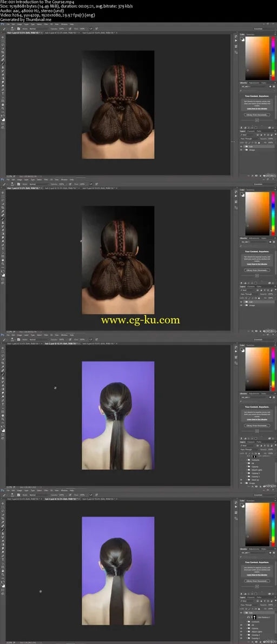277x644 pixels.
Task: Open the Window menu in the top frame
Action: (64, 24)
